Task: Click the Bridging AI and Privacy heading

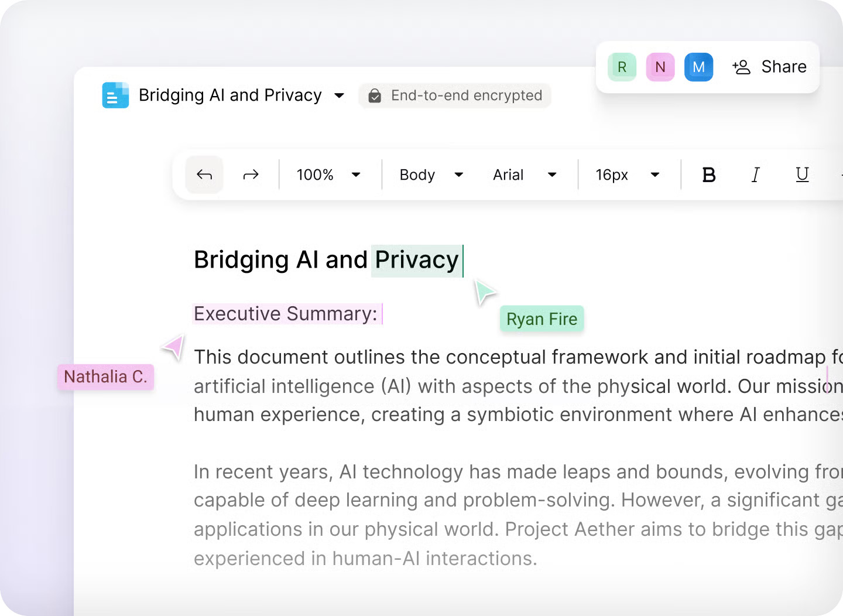Action: (326, 260)
